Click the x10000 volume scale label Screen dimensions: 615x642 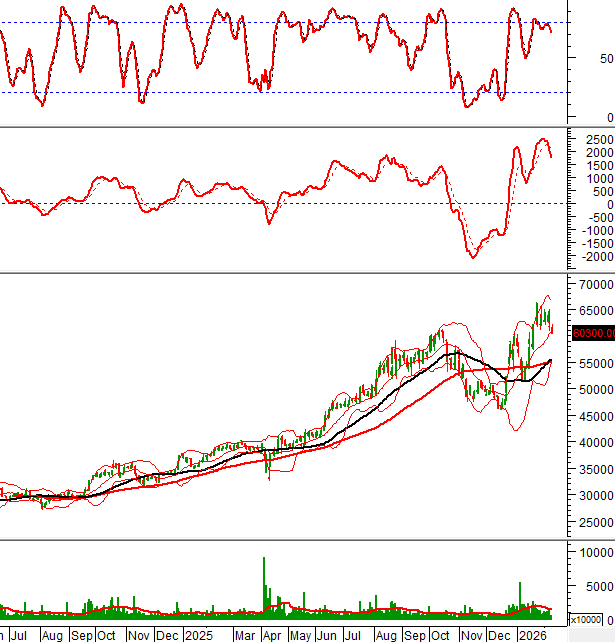pyautogui.click(x=585, y=619)
